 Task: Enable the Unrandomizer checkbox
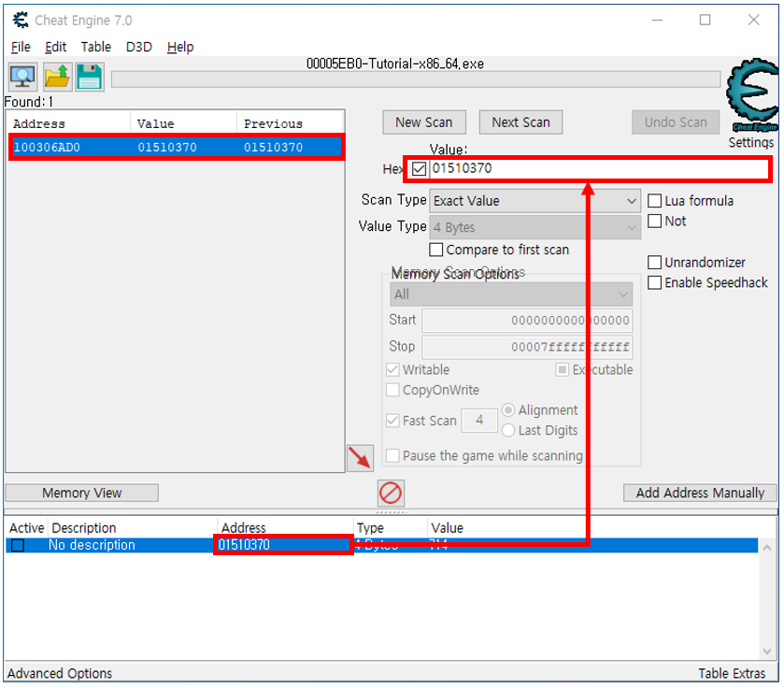(654, 263)
